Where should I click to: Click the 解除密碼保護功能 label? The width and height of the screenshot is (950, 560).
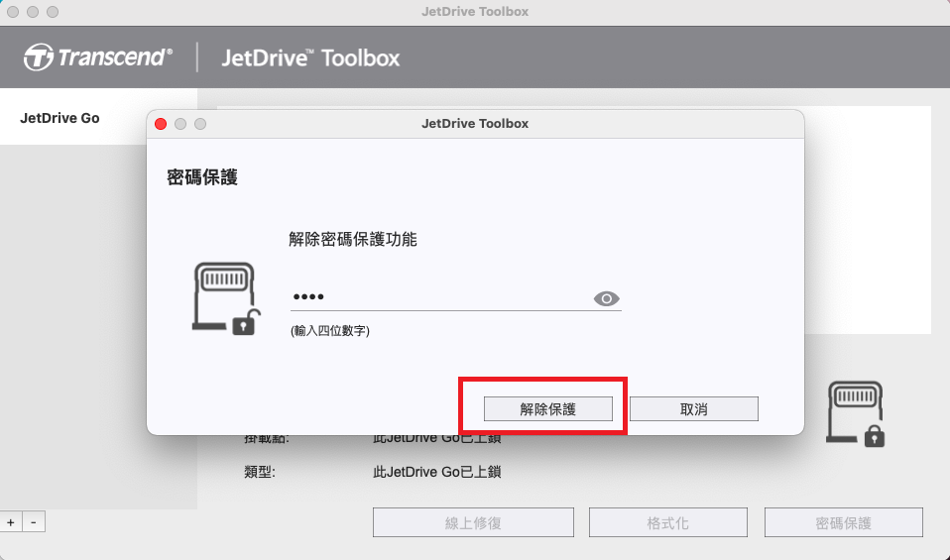(x=353, y=239)
